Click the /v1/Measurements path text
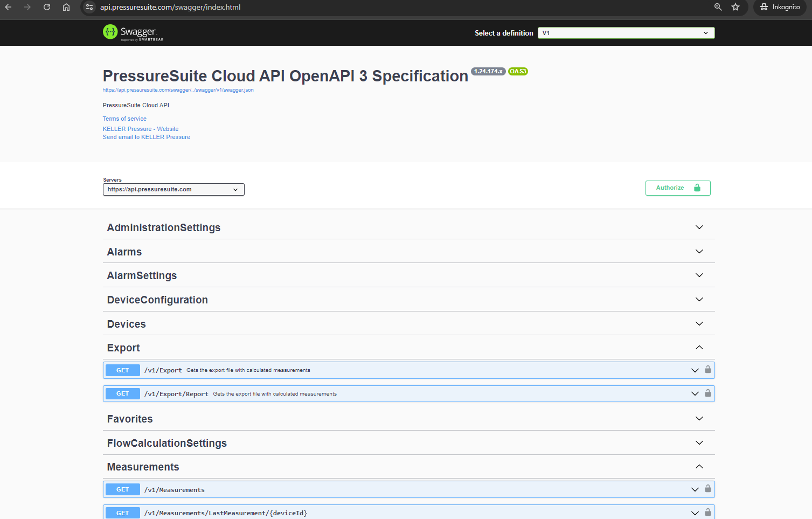Screen dimensions: 812x519 pyautogui.click(x=175, y=490)
